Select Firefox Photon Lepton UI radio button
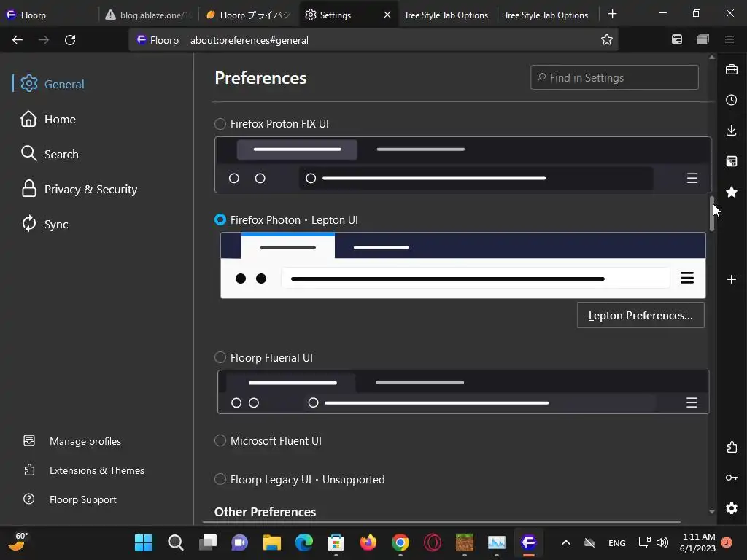Image resolution: width=747 pixels, height=560 pixels. tap(220, 219)
